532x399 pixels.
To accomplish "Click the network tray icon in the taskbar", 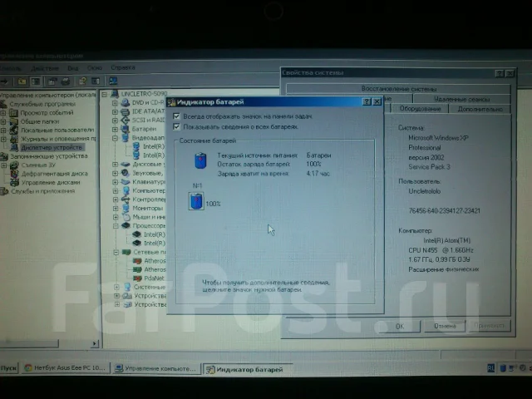I will 512,367.
